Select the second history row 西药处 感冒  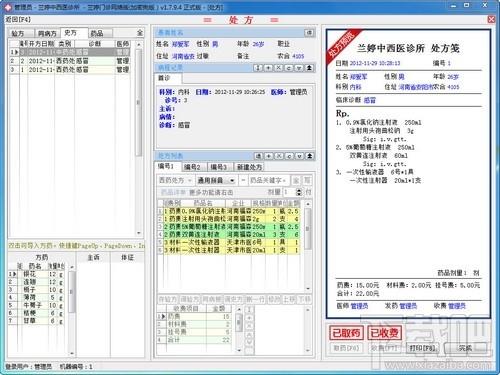tap(69, 61)
